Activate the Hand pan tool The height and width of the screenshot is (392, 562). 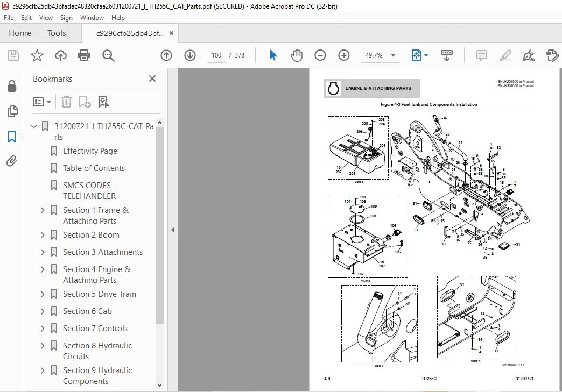(297, 55)
